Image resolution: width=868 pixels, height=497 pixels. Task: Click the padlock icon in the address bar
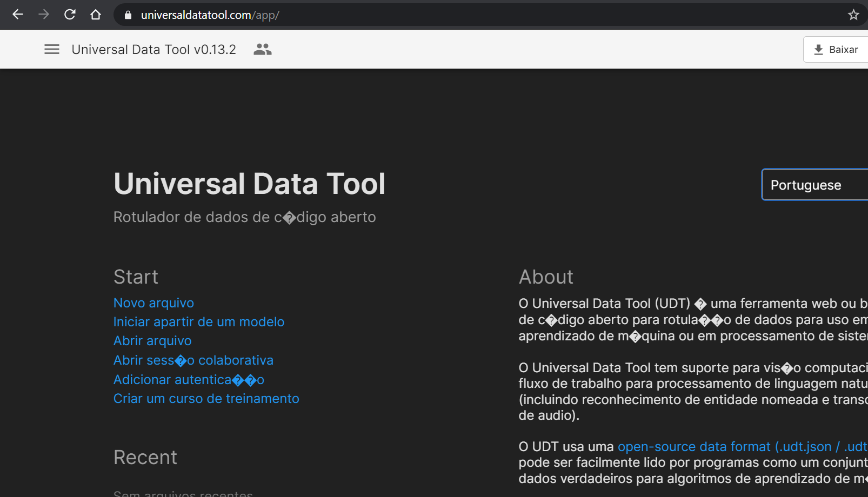(x=128, y=15)
